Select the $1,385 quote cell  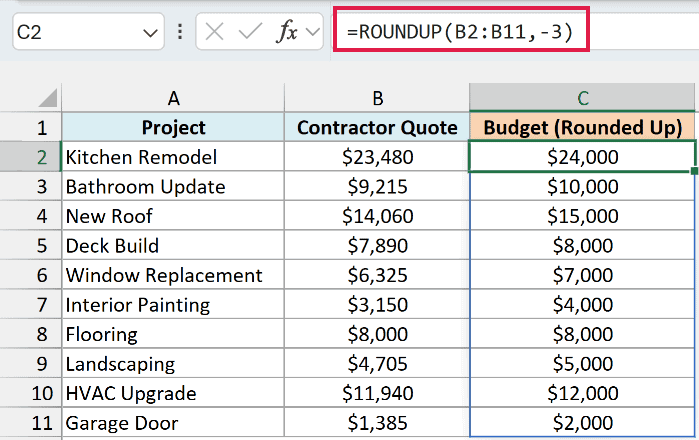tap(377, 422)
